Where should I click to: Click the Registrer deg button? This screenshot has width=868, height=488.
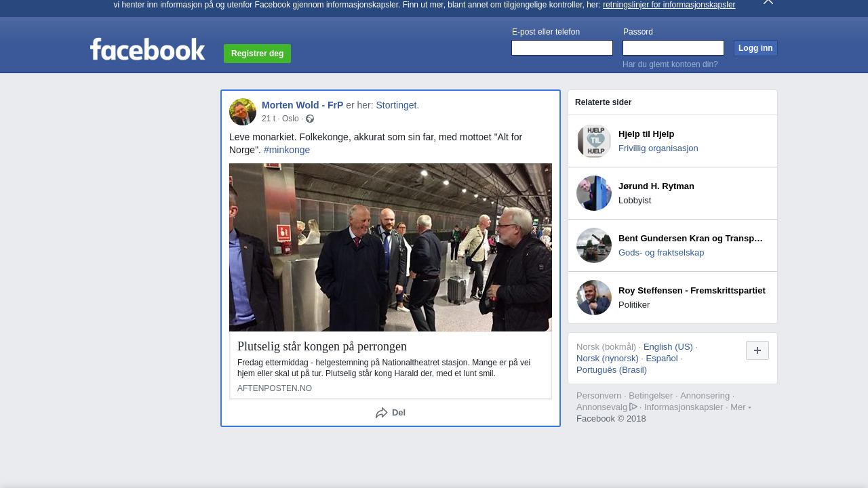pyautogui.click(x=257, y=54)
